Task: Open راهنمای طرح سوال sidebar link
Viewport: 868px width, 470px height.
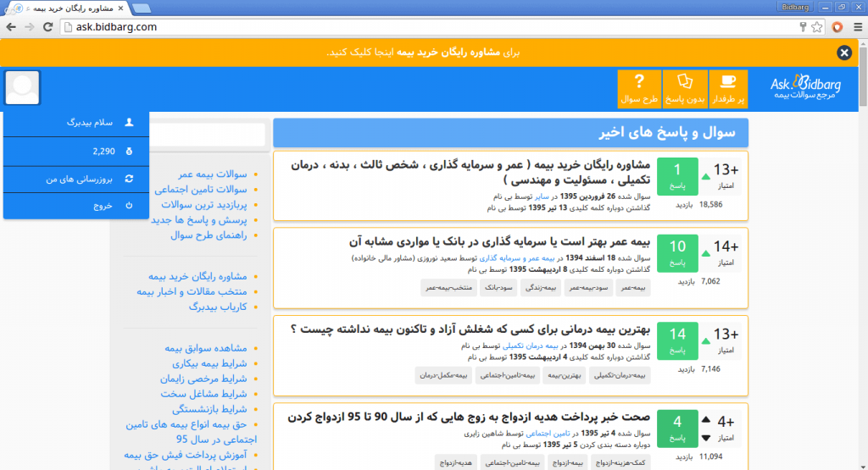Action: pos(209,235)
